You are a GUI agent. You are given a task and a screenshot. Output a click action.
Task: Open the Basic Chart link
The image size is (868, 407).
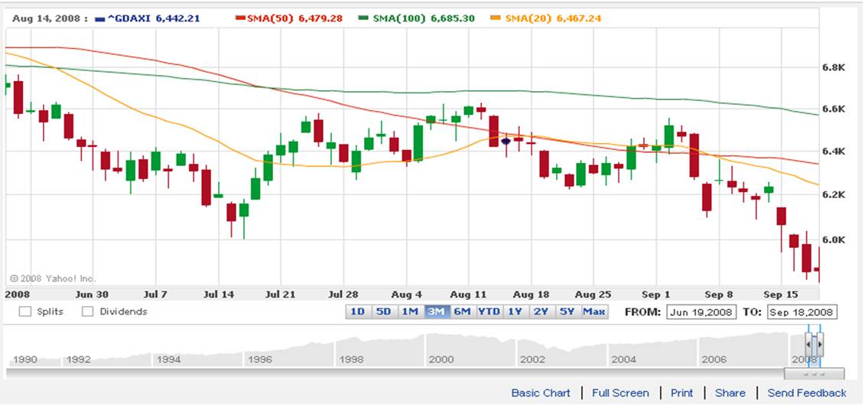541,392
